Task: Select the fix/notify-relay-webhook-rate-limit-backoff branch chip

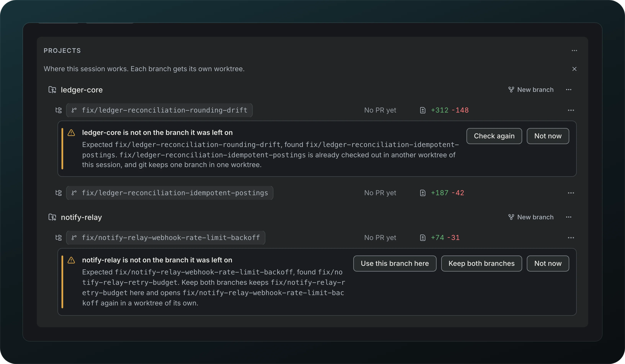Action: coord(166,237)
